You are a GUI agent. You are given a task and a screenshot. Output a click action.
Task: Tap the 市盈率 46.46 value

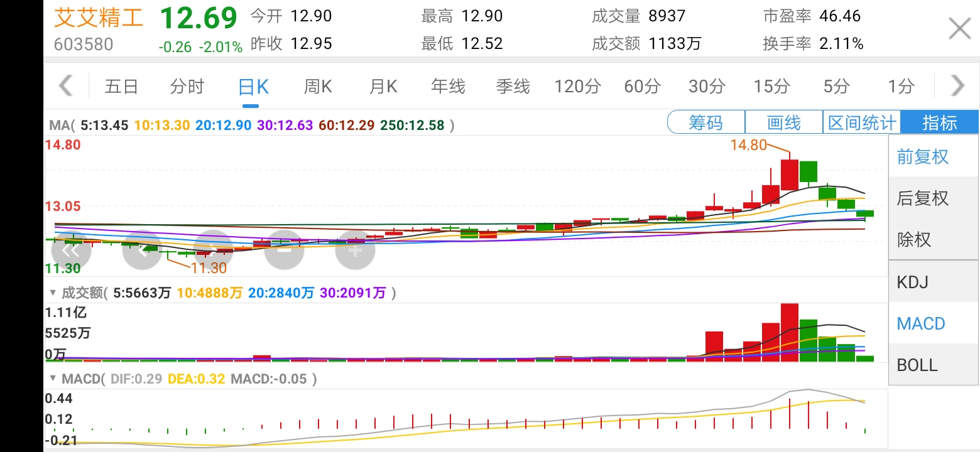pos(840,16)
